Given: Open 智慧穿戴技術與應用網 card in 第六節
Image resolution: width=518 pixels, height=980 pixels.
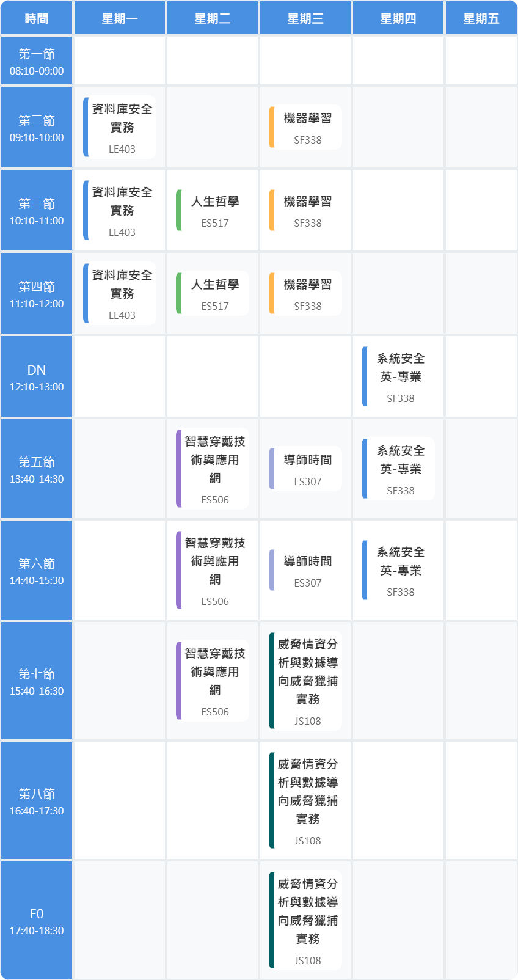Looking at the screenshot, I should pos(213,571).
